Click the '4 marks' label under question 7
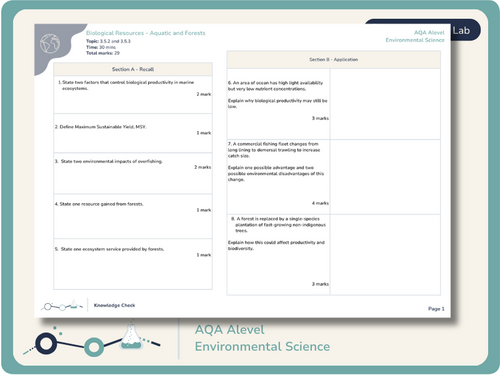Screen dimensions: 500x375 point(320,203)
